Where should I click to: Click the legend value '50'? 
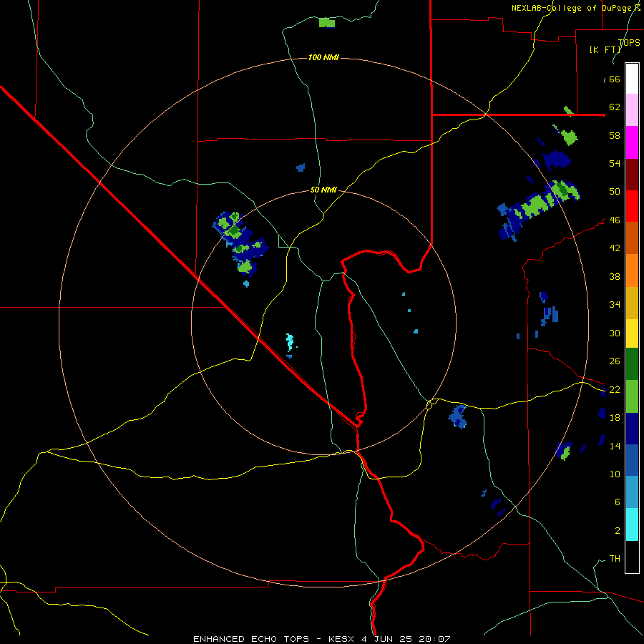pos(615,191)
